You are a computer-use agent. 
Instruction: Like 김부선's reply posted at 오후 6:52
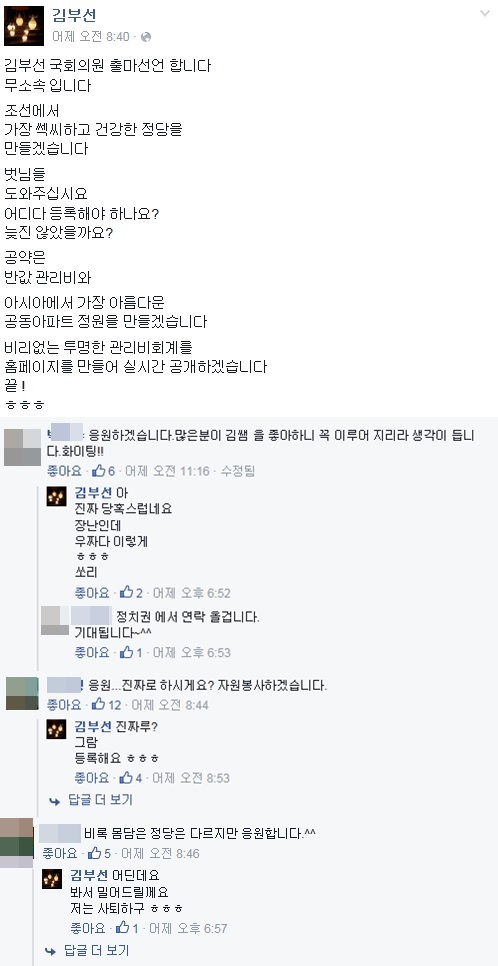tap(92, 593)
